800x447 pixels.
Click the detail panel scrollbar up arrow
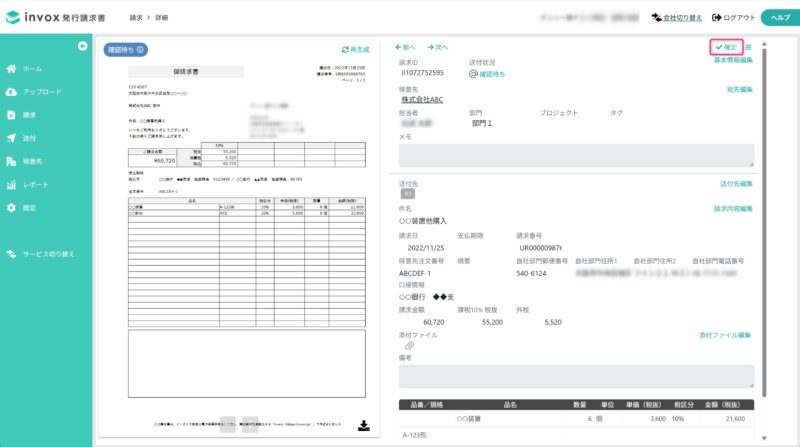(x=764, y=44)
